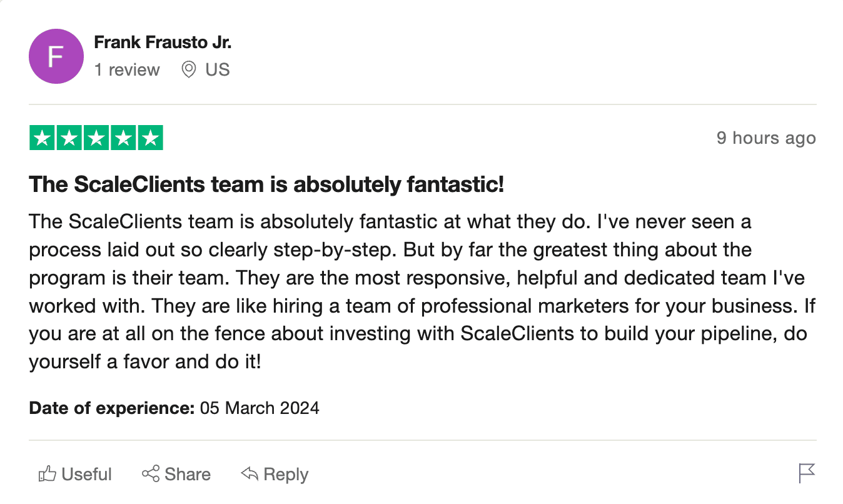Click the "9 hours ago" timestamp
This screenshot has width=843, height=504.
coord(765,138)
